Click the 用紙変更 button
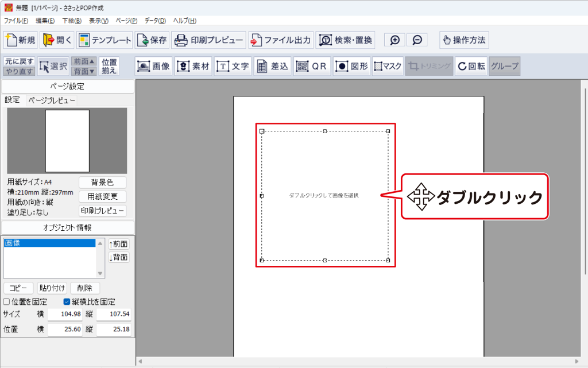The height and width of the screenshot is (368, 588). [102, 196]
